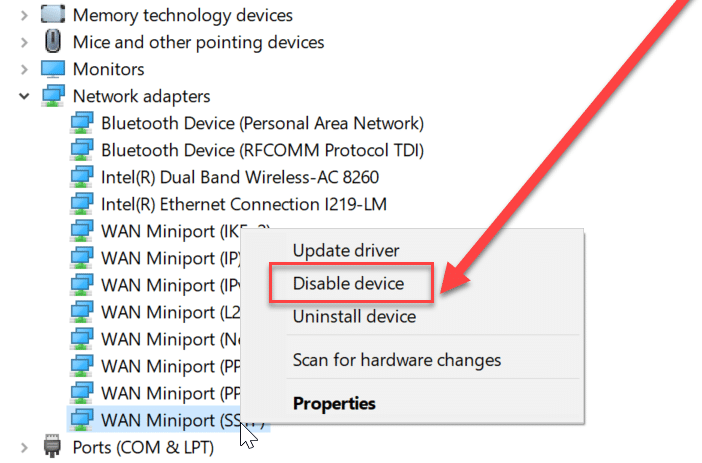
Task: Select Disable device in context menu
Action: (348, 283)
